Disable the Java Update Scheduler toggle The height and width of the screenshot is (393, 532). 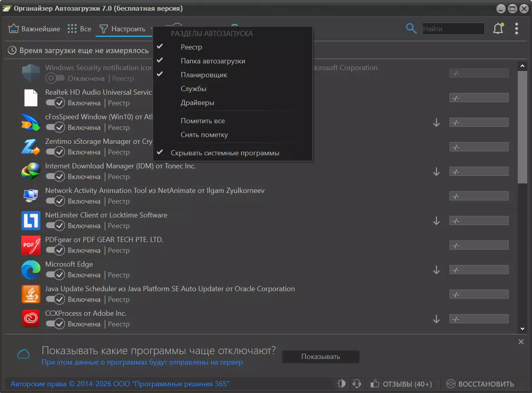click(x=55, y=300)
